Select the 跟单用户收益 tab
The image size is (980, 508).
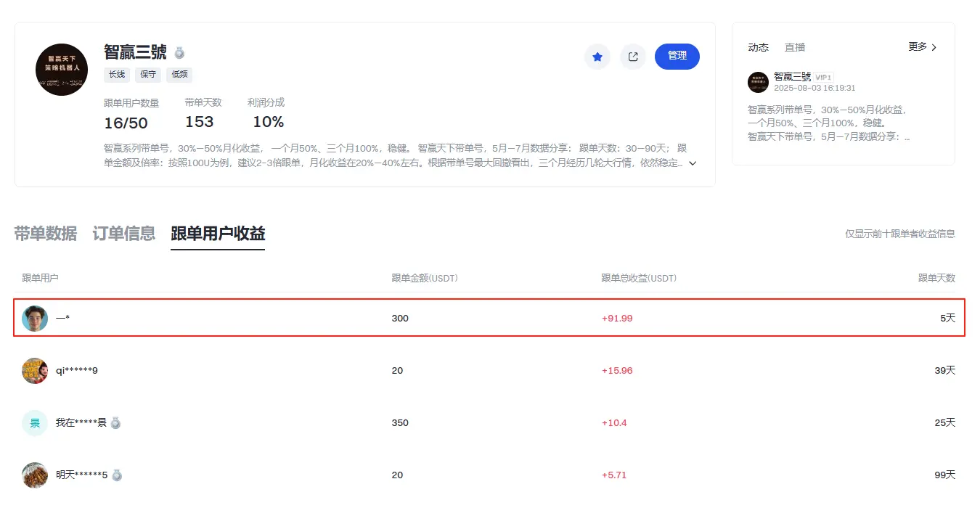click(218, 234)
